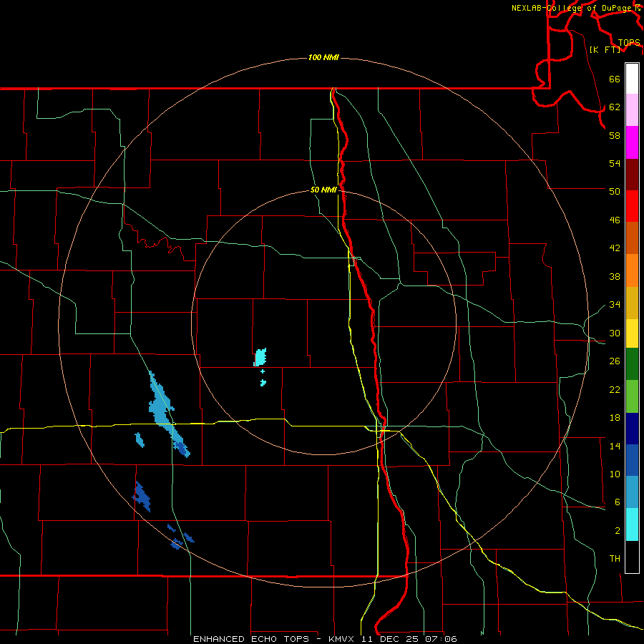Select the "26" legend value

tap(615, 361)
